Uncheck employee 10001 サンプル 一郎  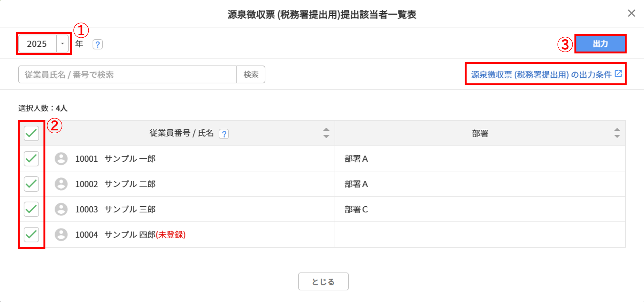coord(31,159)
